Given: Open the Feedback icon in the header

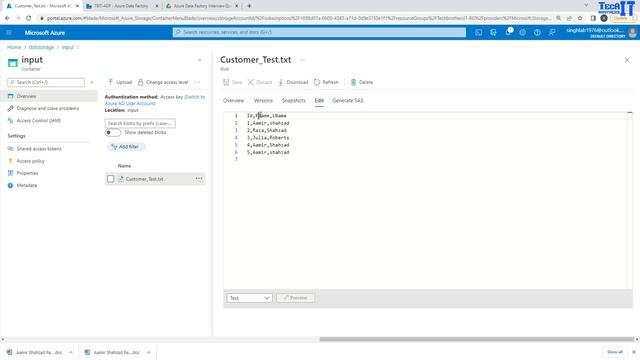Looking at the screenshot, I should pyautogui.click(x=552, y=32).
